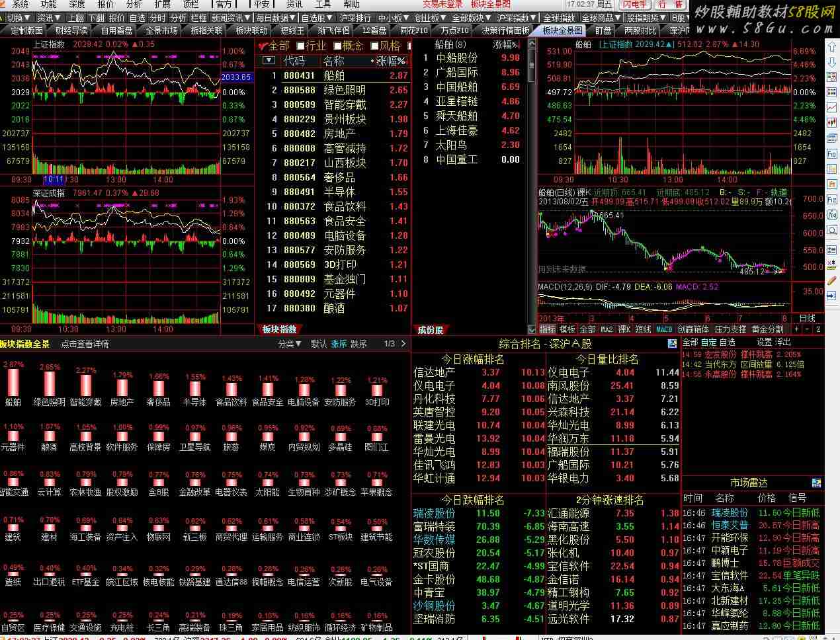Image resolution: width=840 pixels, height=640 pixels.
Task: Open 设置 in alerts panel
Action: coord(765,342)
